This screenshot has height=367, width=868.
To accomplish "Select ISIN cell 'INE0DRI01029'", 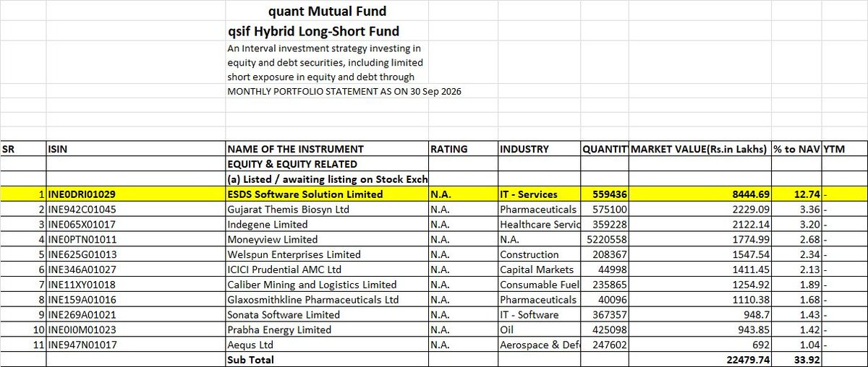I will point(136,194).
